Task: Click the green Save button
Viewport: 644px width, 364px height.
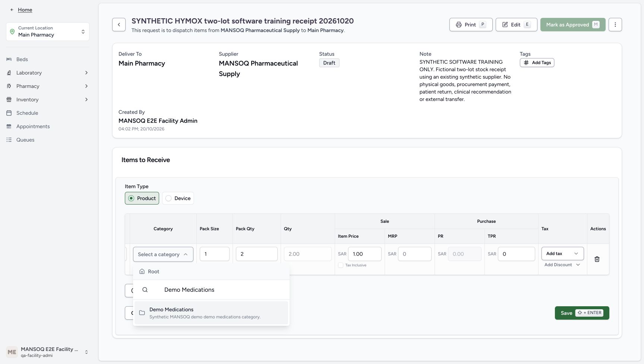Action: (x=582, y=313)
